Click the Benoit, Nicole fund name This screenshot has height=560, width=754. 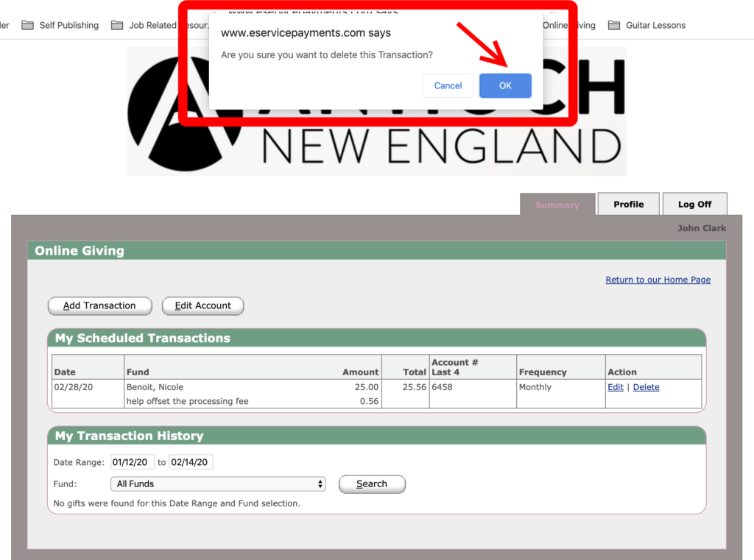(x=155, y=387)
